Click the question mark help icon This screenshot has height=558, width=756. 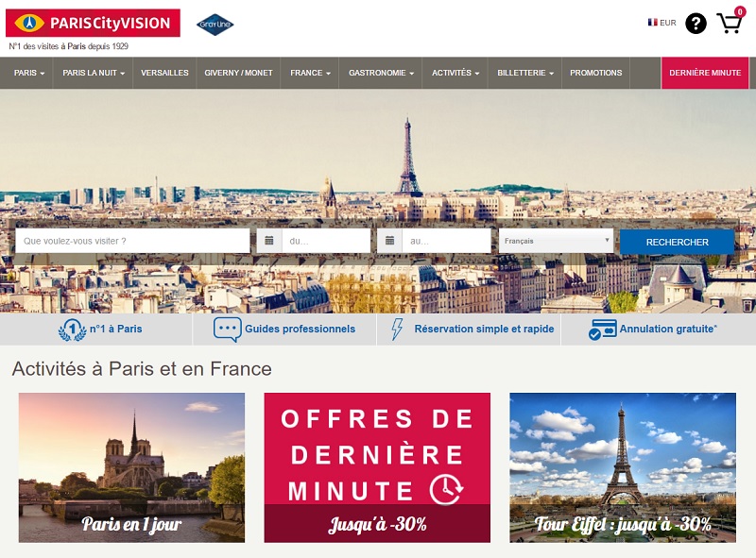click(x=696, y=23)
